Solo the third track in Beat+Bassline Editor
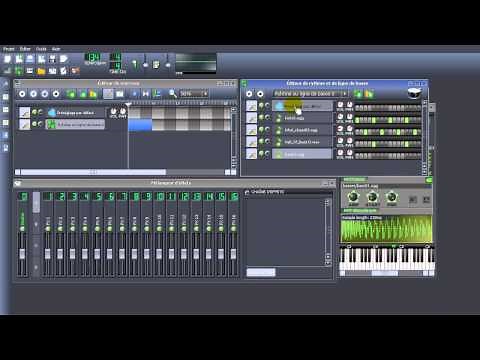 (x=268, y=130)
